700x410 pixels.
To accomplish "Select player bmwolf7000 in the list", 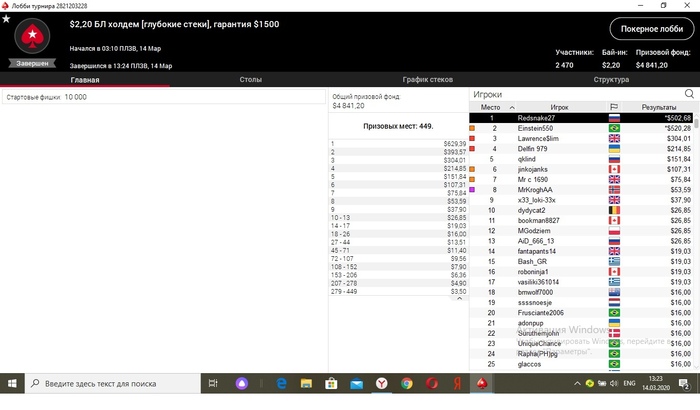I will coord(581,293).
